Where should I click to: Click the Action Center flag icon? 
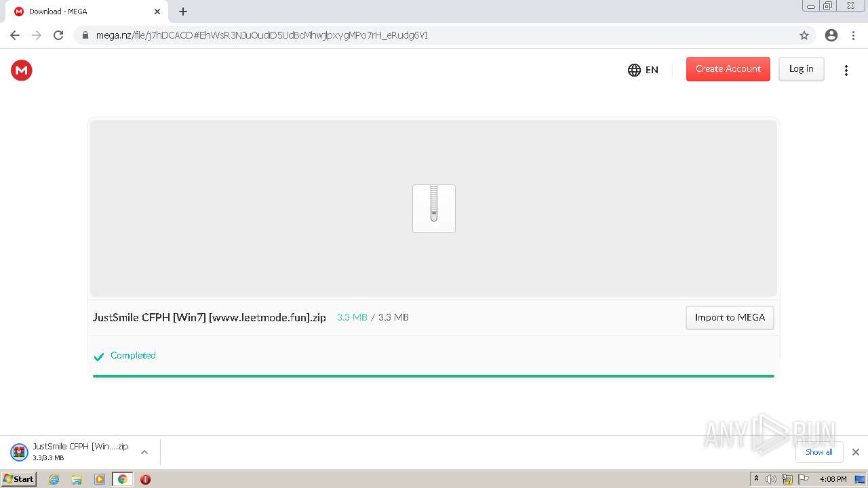[804, 479]
